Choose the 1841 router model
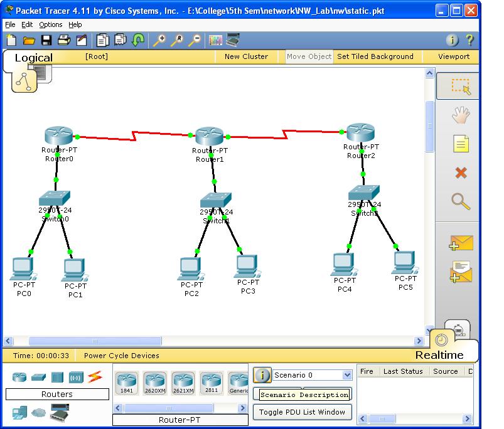This screenshot has width=504, height=429. click(127, 383)
